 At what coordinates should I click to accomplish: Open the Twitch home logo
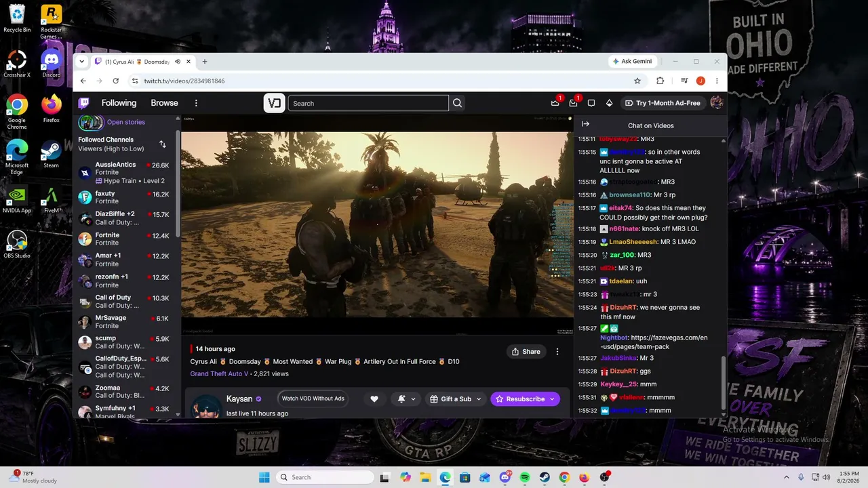[x=83, y=103]
